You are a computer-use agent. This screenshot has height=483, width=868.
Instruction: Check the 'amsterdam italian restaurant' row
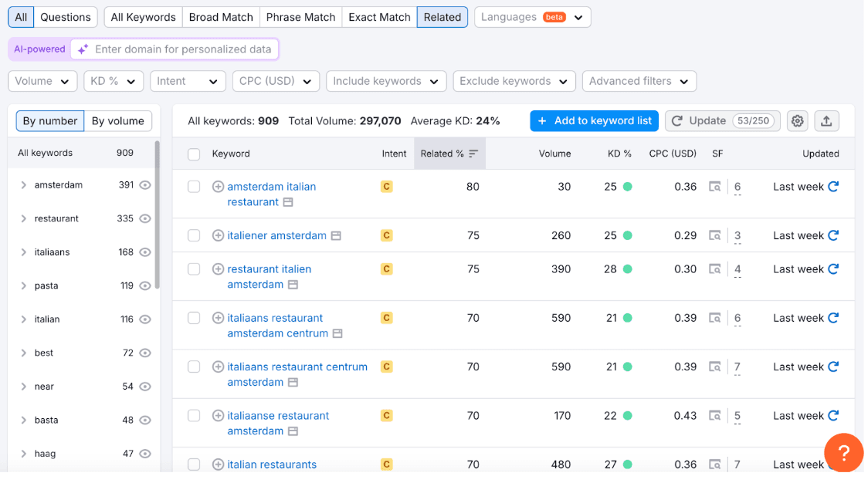(194, 187)
